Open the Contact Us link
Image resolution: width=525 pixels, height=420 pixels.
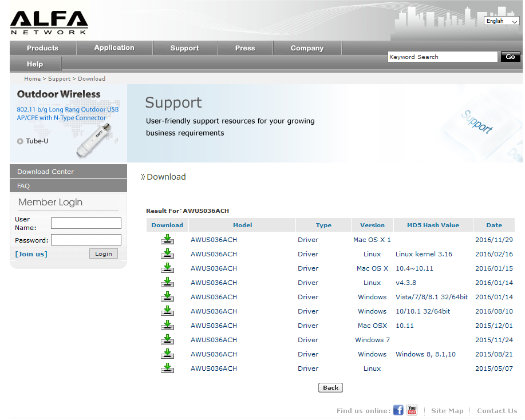[497, 411]
